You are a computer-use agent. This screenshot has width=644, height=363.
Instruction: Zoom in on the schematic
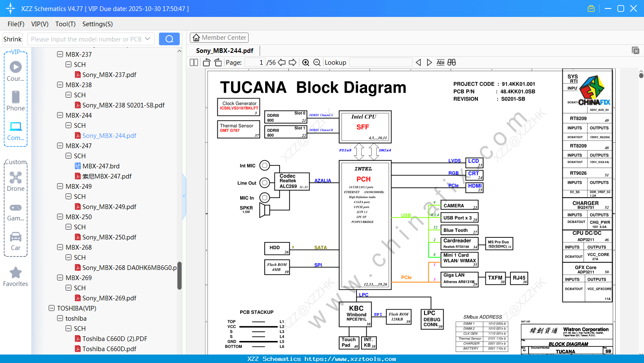(306, 63)
